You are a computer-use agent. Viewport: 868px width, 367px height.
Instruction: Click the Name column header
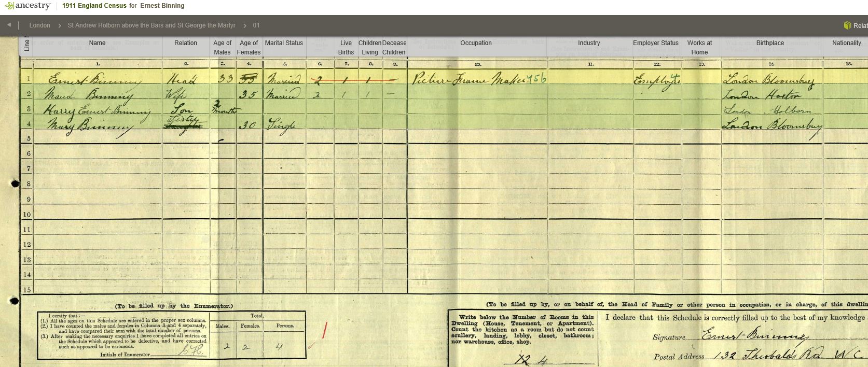tap(97, 43)
